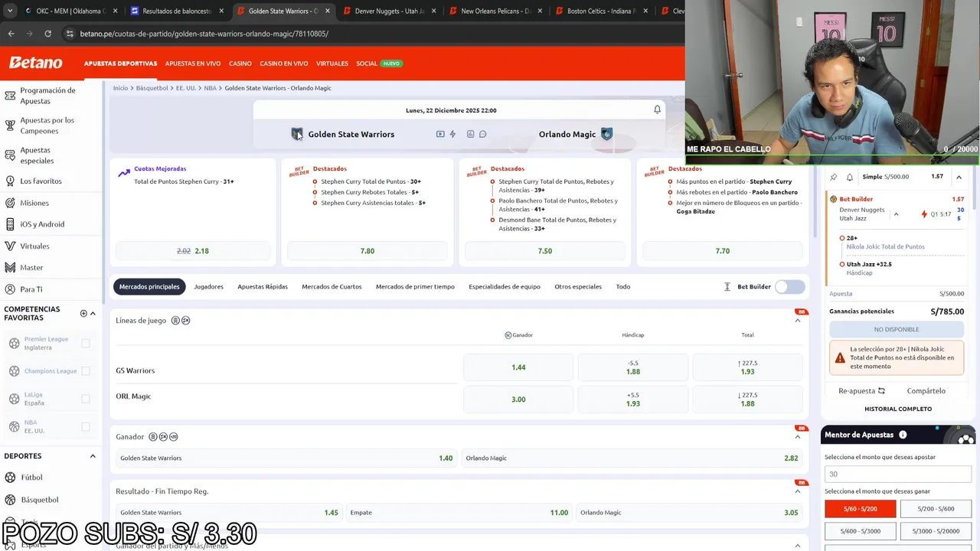Click Mentor de Apuestas info icon
The image size is (980, 551).
click(x=903, y=435)
